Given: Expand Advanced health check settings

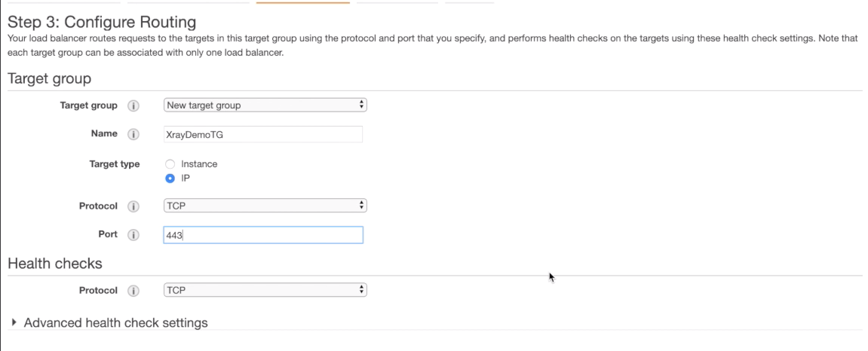Looking at the screenshot, I should (109, 323).
